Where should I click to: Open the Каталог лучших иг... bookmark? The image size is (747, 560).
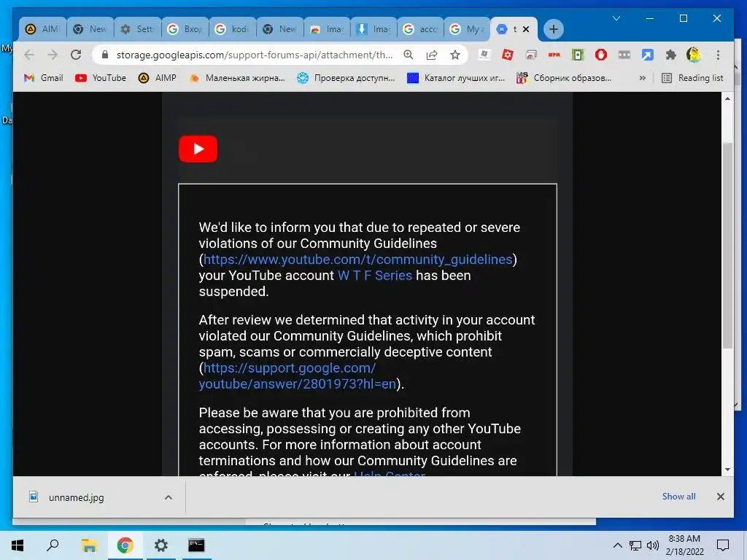[456, 77]
